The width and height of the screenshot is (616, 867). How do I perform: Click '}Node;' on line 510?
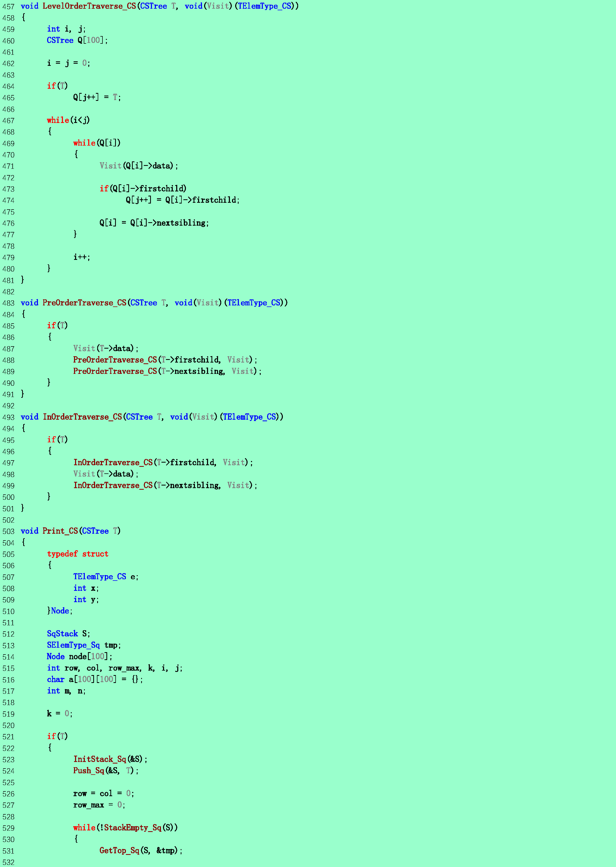click(60, 611)
